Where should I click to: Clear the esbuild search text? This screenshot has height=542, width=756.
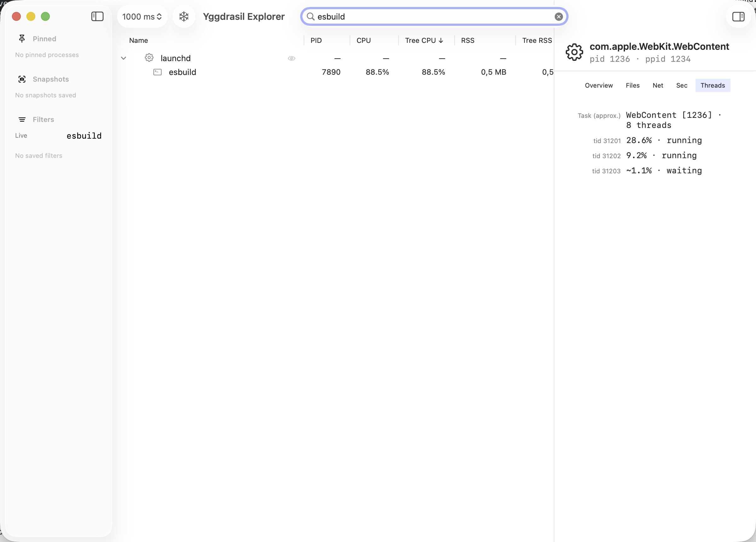click(x=559, y=17)
